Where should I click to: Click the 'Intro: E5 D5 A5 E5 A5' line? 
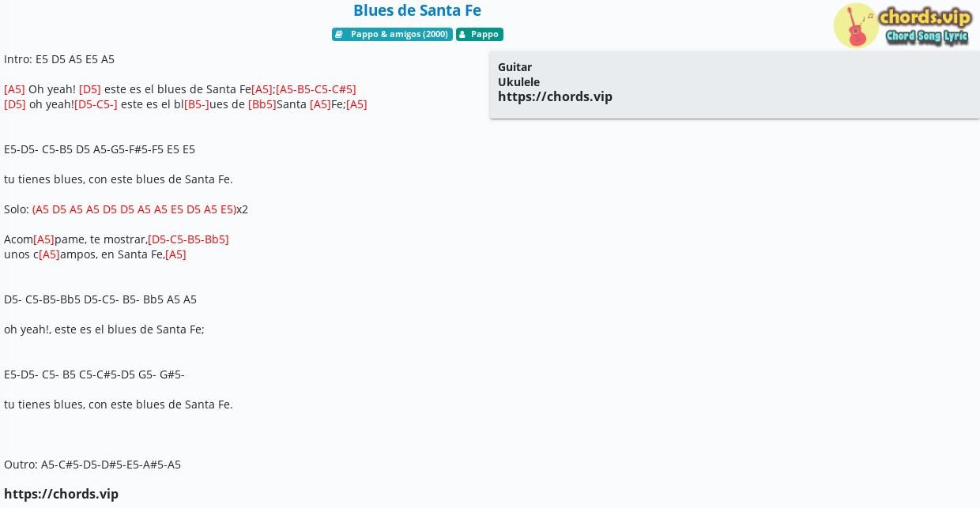59,59
